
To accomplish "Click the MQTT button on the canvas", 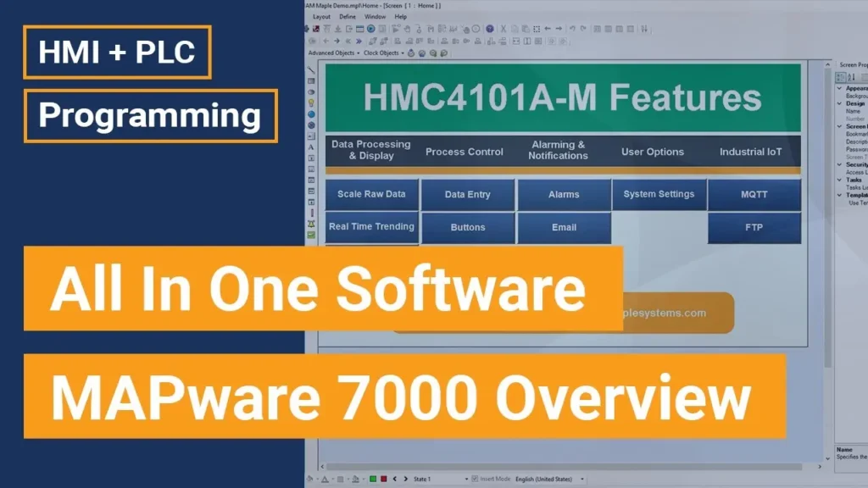I will 754,194.
